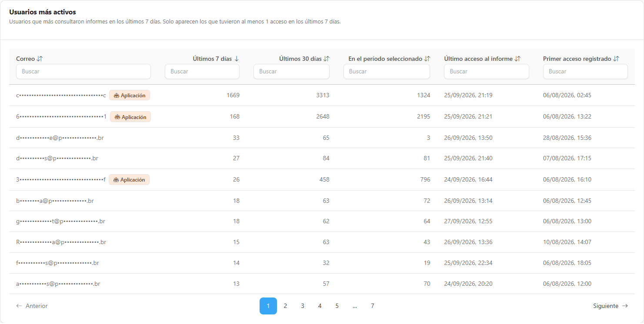Click date 25/09/2026, 22:34
644x324 pixels.
[x=468, y=263]
